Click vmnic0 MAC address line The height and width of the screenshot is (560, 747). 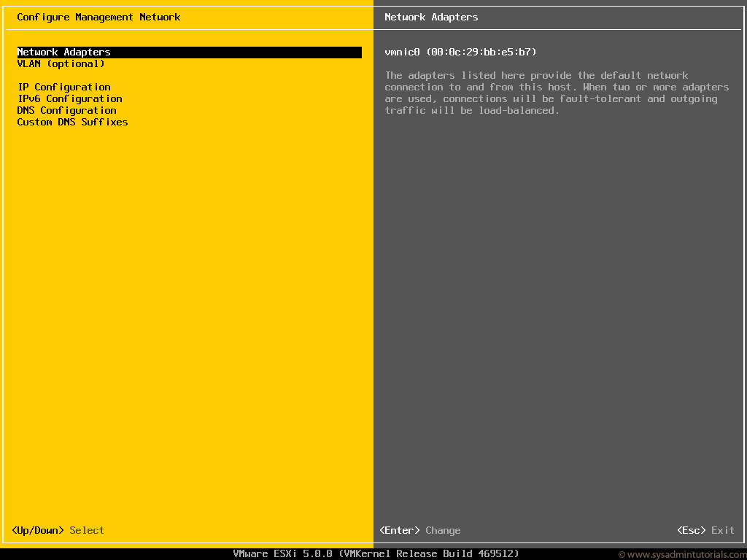[x=461, y=52]
